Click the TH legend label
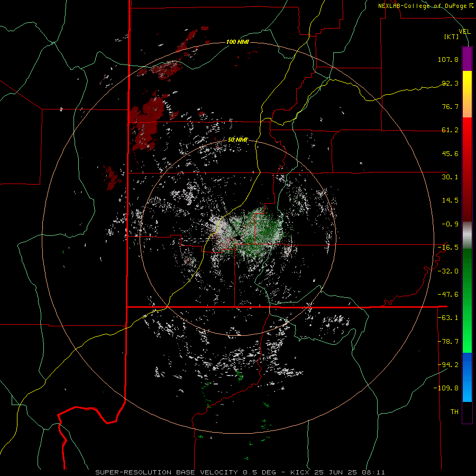 [454, 412]
